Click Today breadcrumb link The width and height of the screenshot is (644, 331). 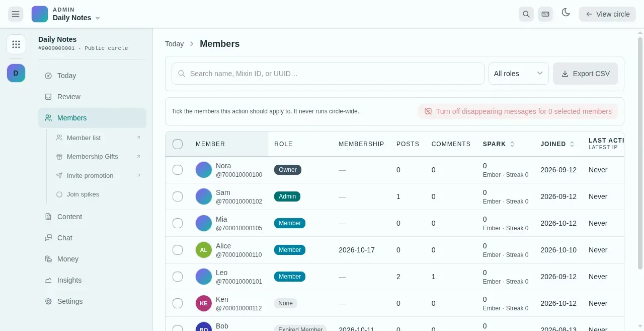(x=174, y=44)
